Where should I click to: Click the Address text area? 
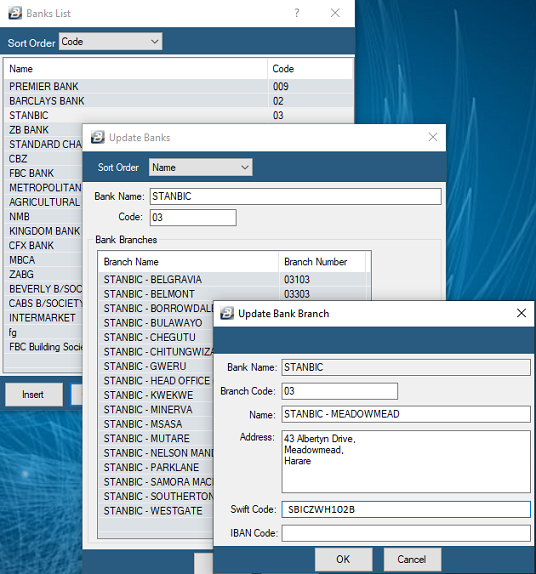pyautogui.click(x=406, y=461)
